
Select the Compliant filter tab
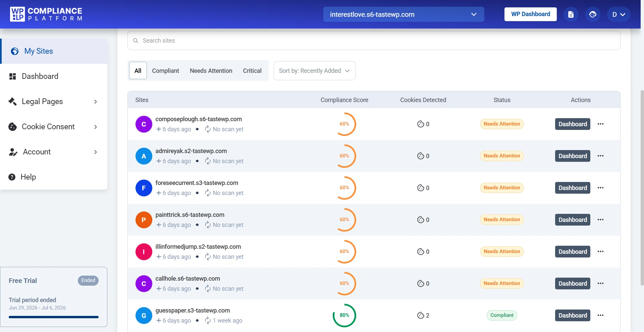pos(166,70)
